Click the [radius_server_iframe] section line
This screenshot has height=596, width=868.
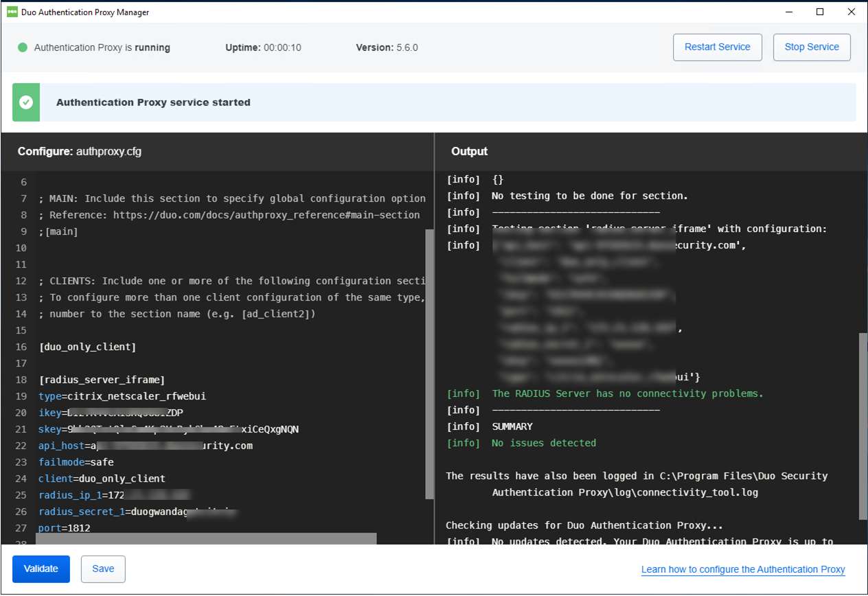(102, 380)
